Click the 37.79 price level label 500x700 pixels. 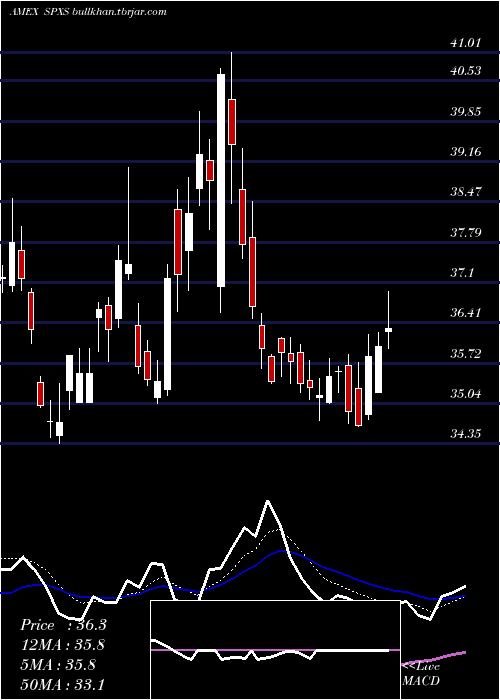[x=466, y=232]
